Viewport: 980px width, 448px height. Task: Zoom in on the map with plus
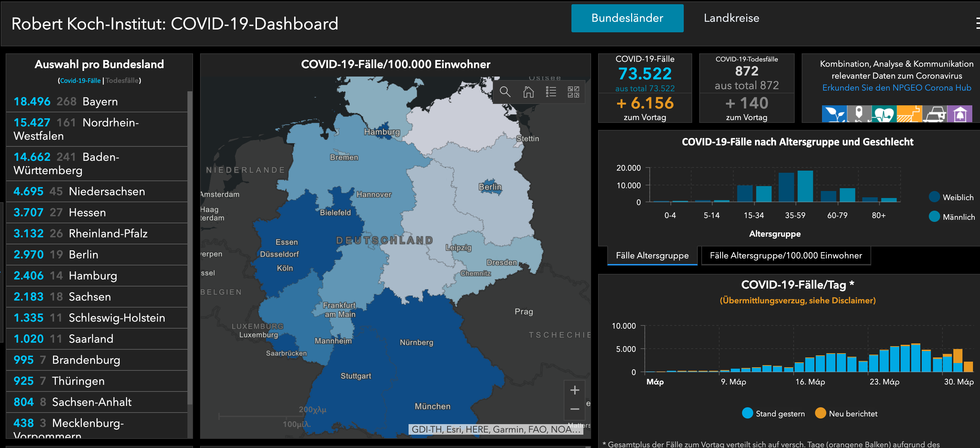pos(575,390)
